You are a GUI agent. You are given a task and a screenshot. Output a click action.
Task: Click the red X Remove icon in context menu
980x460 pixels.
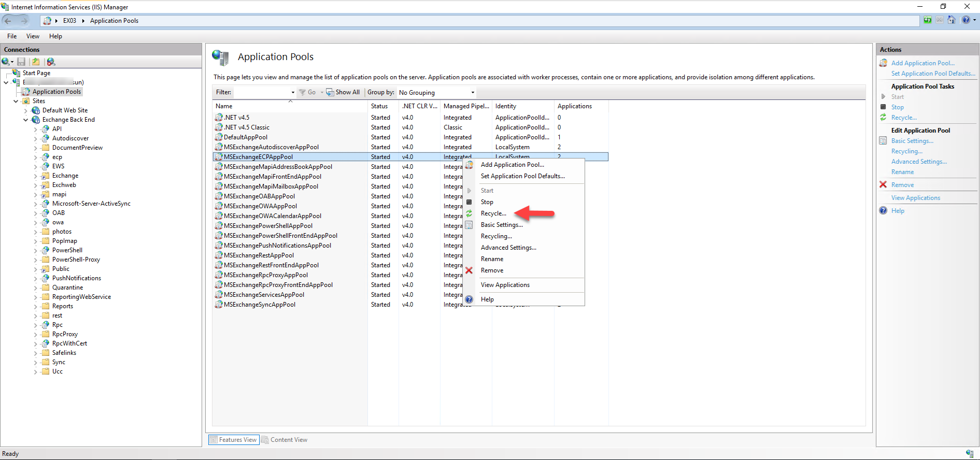pos(469,270)
